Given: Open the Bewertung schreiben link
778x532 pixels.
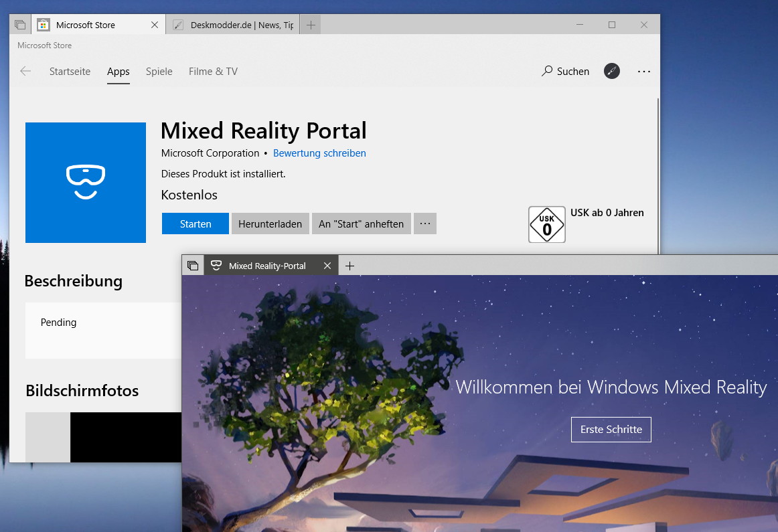Looking at the screenshot, I should (x=319, y=153).
